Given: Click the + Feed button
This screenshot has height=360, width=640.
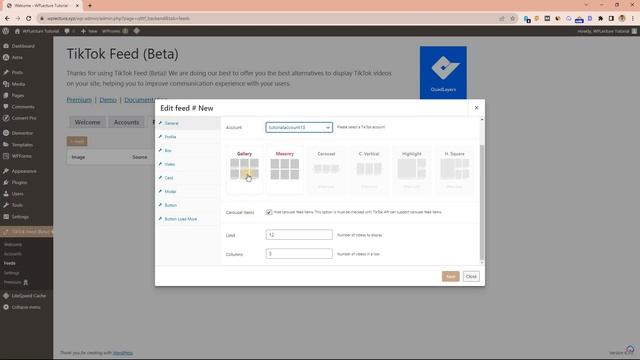Looking at the screenshot, I should click(x=77, y=141).
